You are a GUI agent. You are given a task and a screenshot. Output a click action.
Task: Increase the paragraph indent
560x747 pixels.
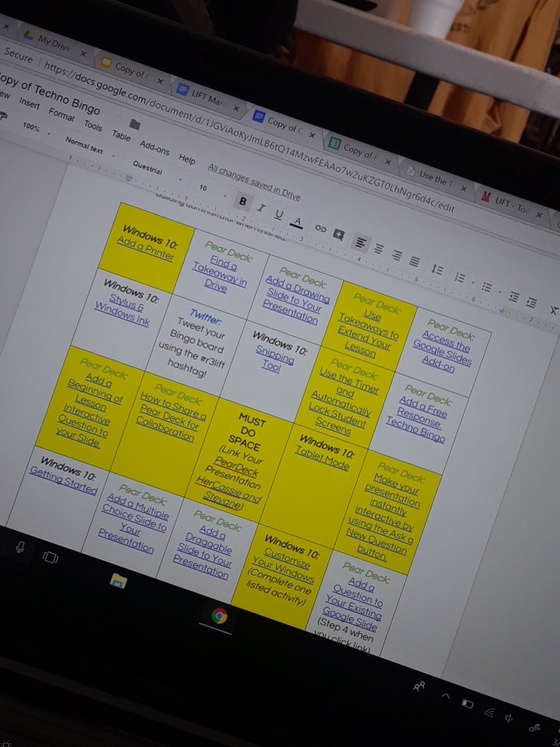[x=532, y=303]
